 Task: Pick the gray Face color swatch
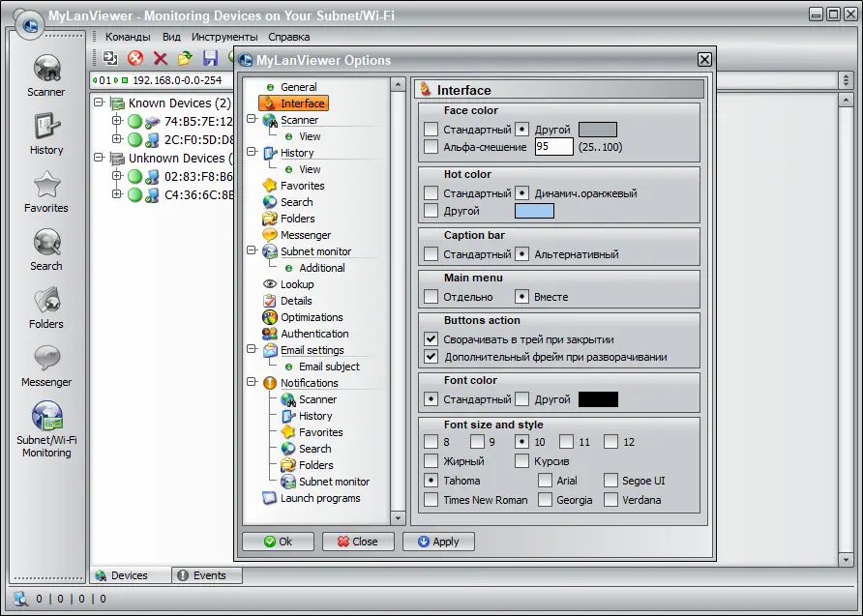(x=598, y=130)
